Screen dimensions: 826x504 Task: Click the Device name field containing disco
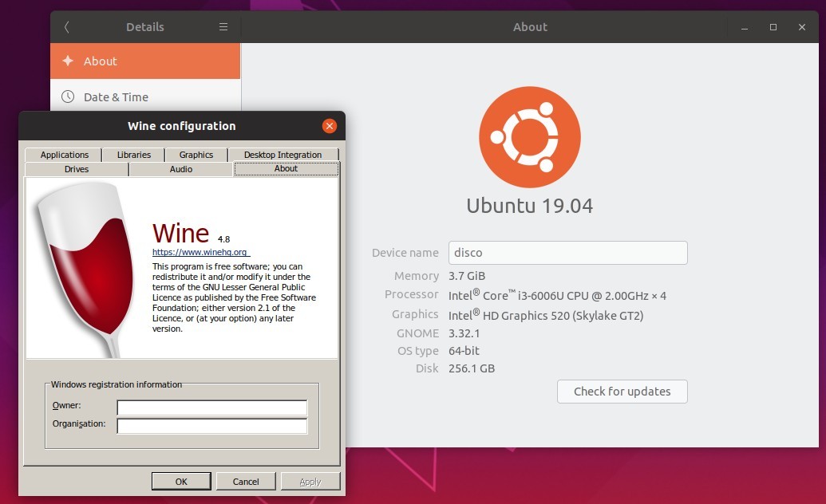pos(568,253)
